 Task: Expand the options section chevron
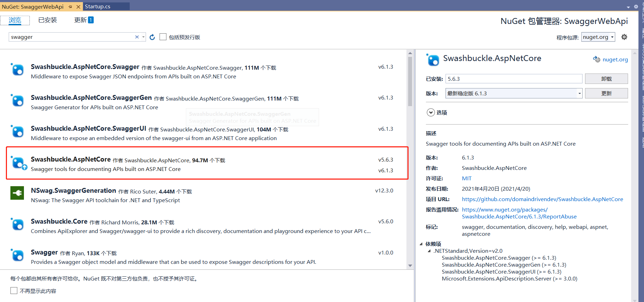click(x=431, y=112)
